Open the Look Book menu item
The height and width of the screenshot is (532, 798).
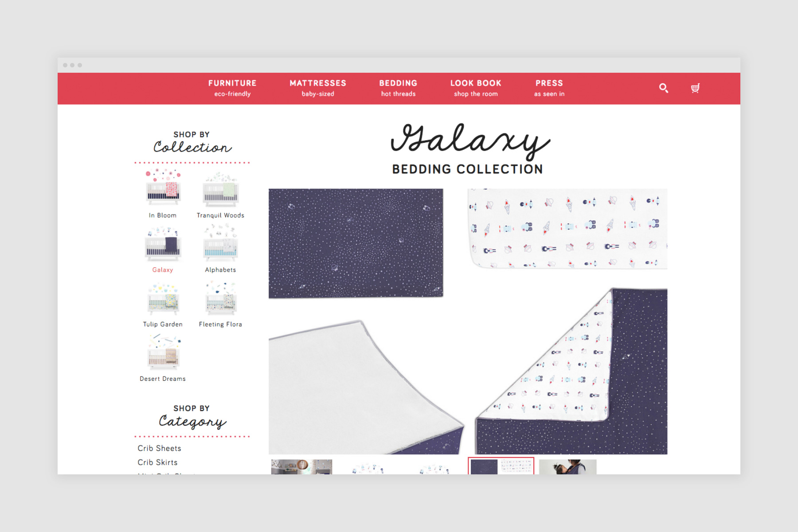[476, 88]
